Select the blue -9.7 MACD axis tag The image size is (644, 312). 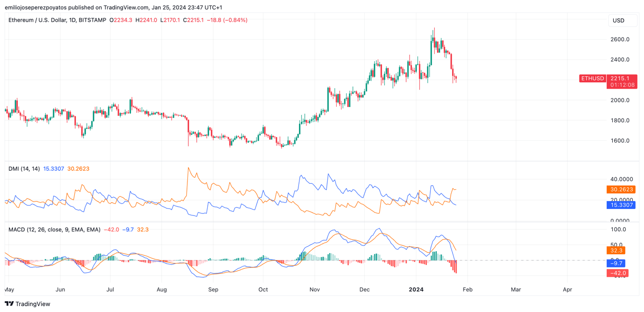[616, 263]
